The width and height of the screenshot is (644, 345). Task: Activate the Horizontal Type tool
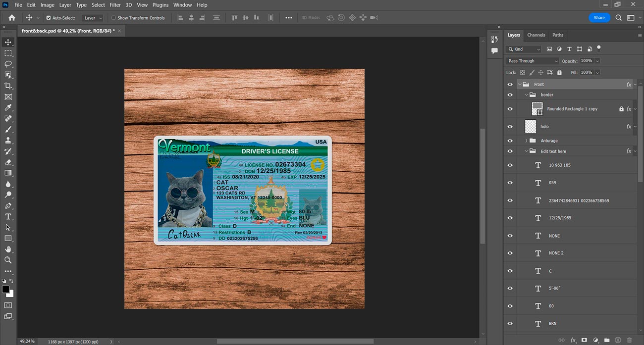8,216
